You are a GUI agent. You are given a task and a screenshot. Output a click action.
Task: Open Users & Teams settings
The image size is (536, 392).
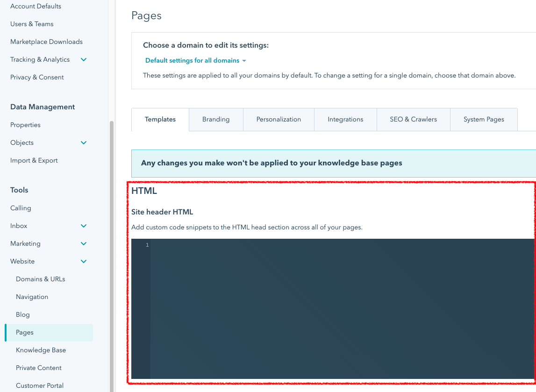[x=32, y=24]
